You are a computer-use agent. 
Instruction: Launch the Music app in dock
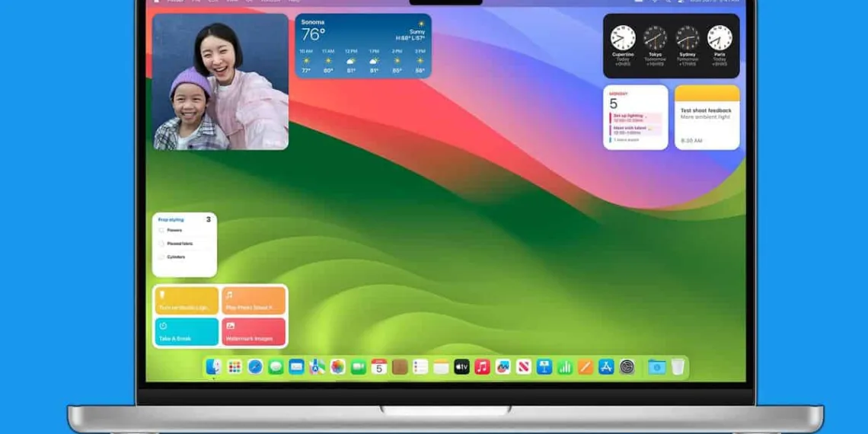pos(482,367)
